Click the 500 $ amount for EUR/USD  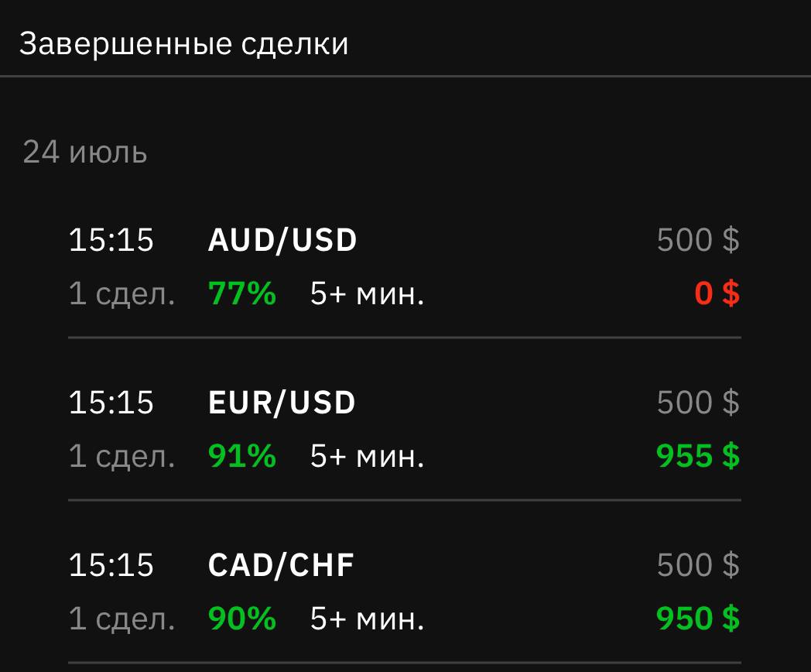(x=697, y=403)
